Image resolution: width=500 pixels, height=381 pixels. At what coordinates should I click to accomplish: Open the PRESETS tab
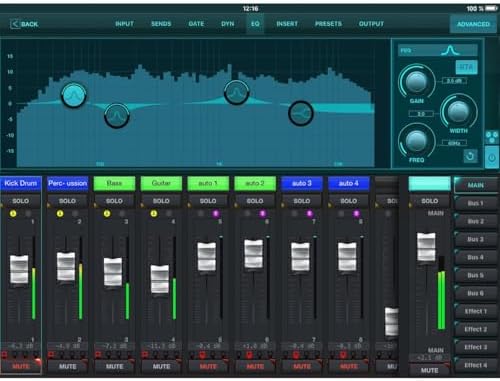tap(328, 24)
